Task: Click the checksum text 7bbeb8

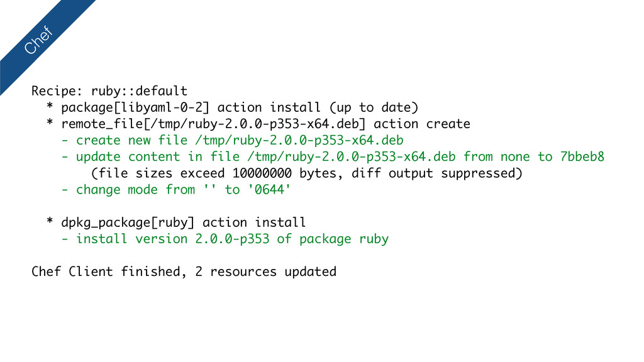Action: pos(582,156)
